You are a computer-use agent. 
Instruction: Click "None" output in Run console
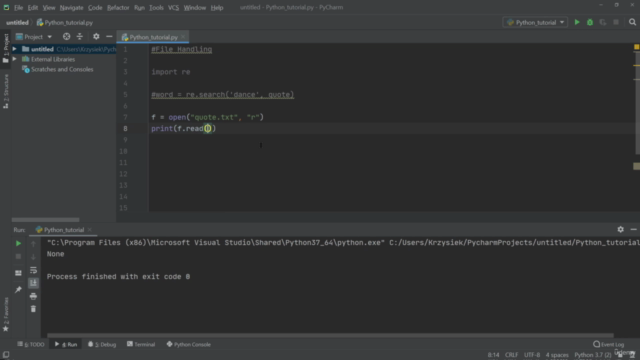[56, 254]
